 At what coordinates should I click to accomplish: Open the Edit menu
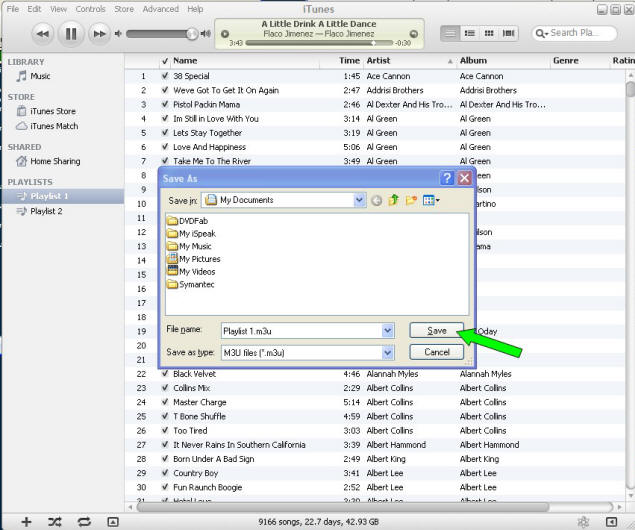pyautogui.click(x=34, y=9)
